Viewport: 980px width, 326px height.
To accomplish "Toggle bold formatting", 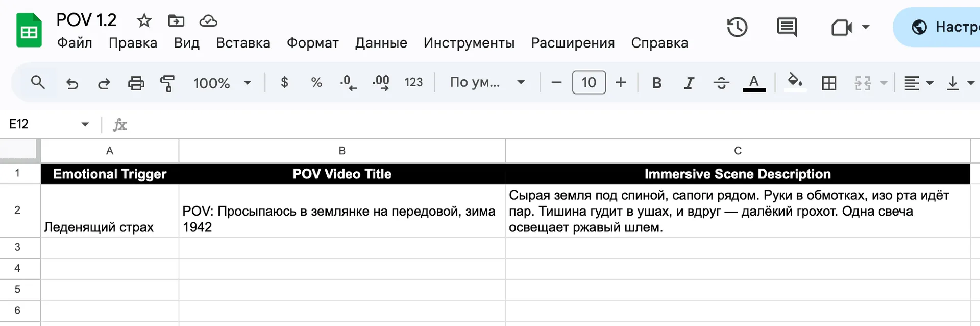I will [x=657, y=83].
